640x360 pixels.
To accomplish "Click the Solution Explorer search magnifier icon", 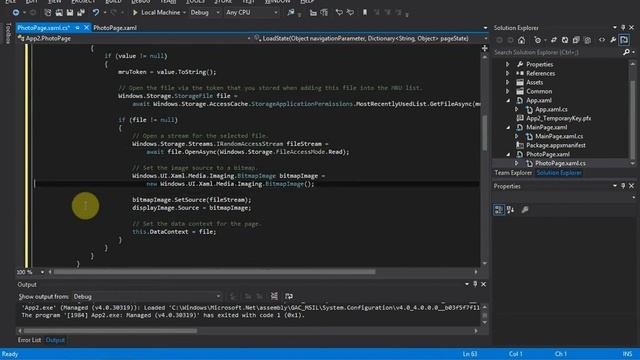I will pos(627,52).
